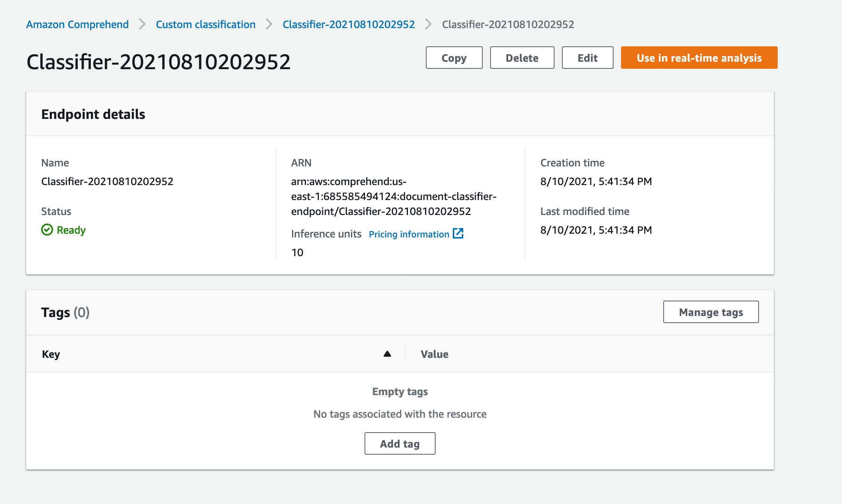Sort tags by the Key ascending arrow
Image resolution: width=842 pixels, height=504 pixels.
tap(387, 354)
